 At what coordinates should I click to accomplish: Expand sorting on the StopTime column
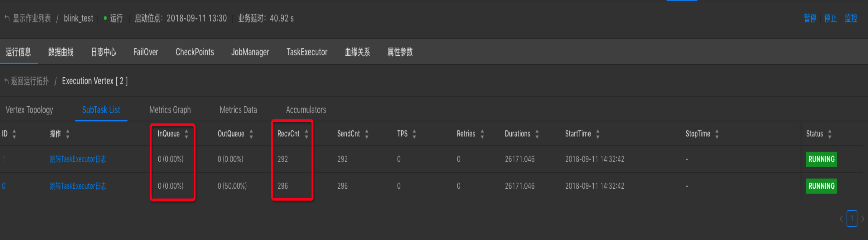point(717,134)
